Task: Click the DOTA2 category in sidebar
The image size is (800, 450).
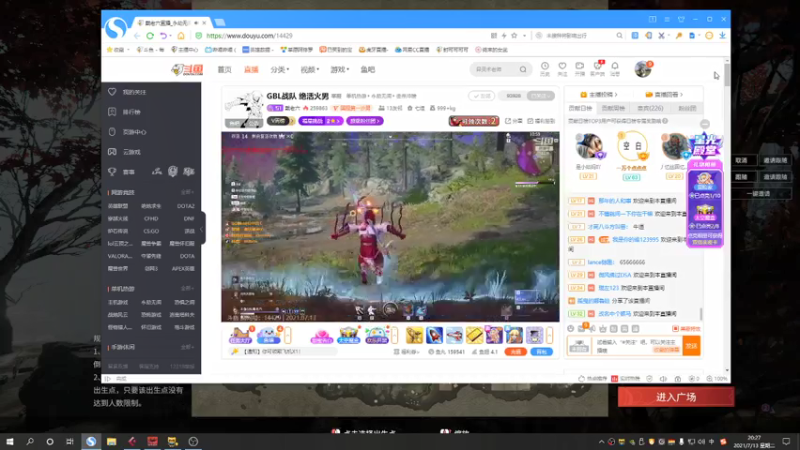Action: (186, 206)
